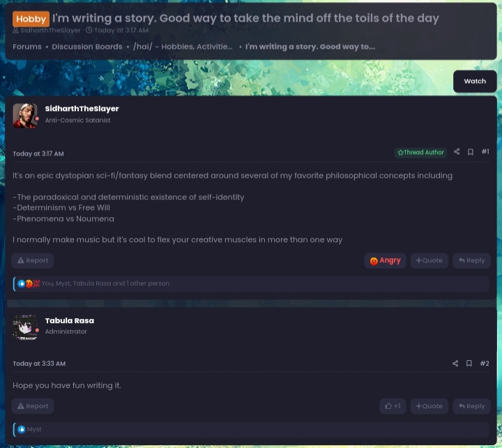Open SidharthTheSlayer username in post header
Viewport: 502px width, 448px height.
click(x=82, y=109)
